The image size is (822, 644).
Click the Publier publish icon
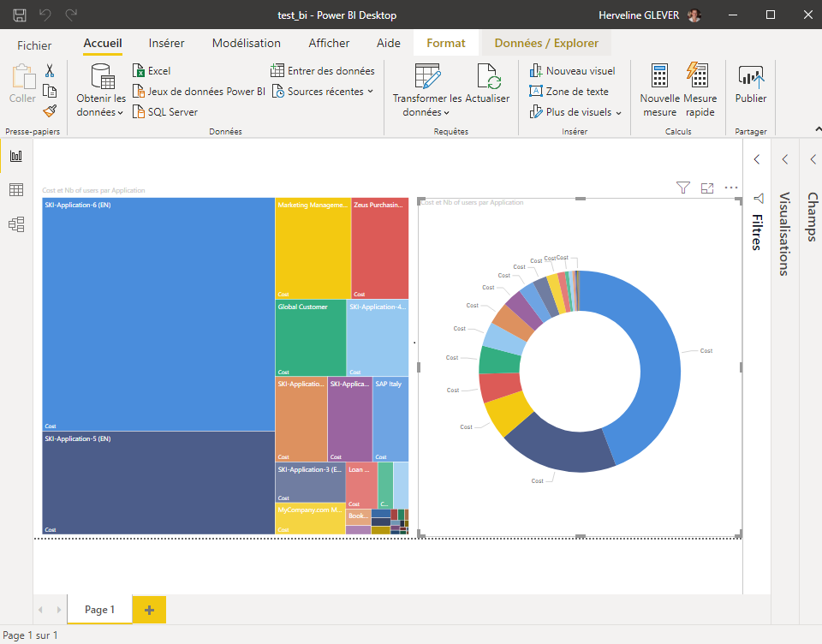[750, 77]
